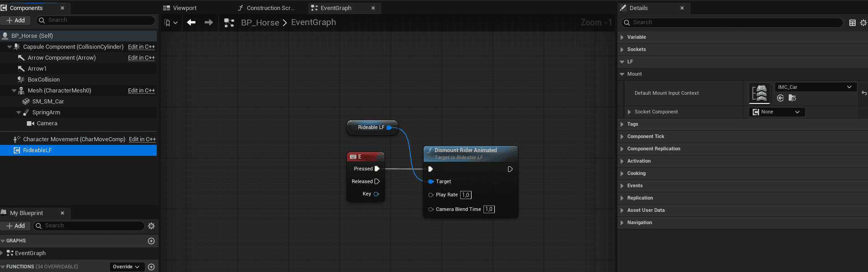
Task: Click Add button in Components panel
Action: tap(15, 21)
